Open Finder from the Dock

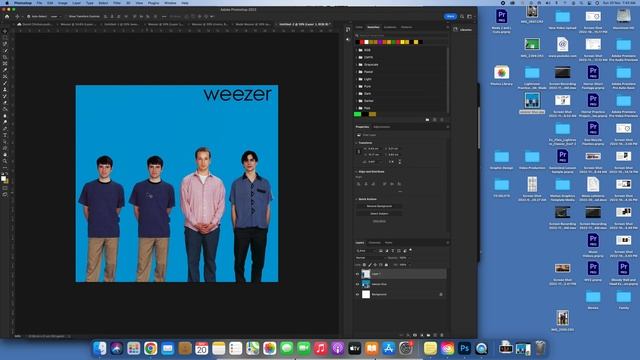(100, 348)
